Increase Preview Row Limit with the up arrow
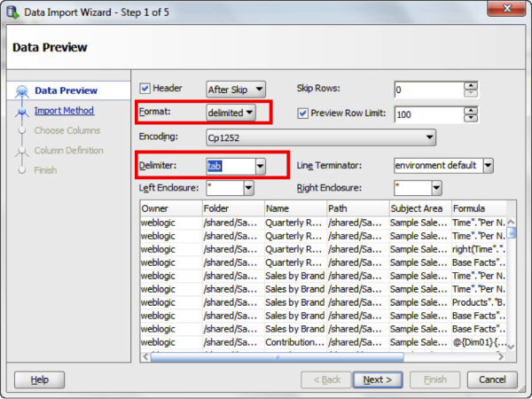 (x=471, y=109)
